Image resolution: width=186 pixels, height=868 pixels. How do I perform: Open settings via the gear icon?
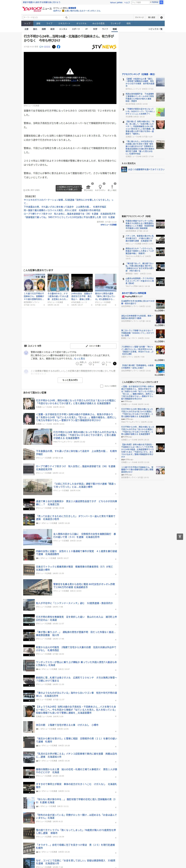click(161, 17)
